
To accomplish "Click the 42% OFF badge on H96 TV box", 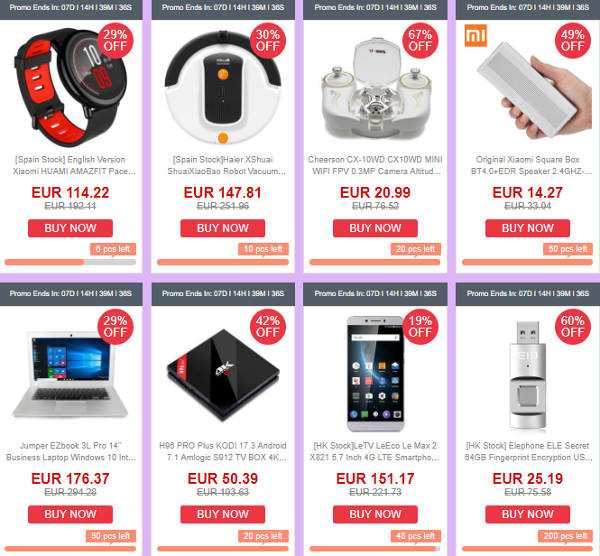I will click(268, 326).
